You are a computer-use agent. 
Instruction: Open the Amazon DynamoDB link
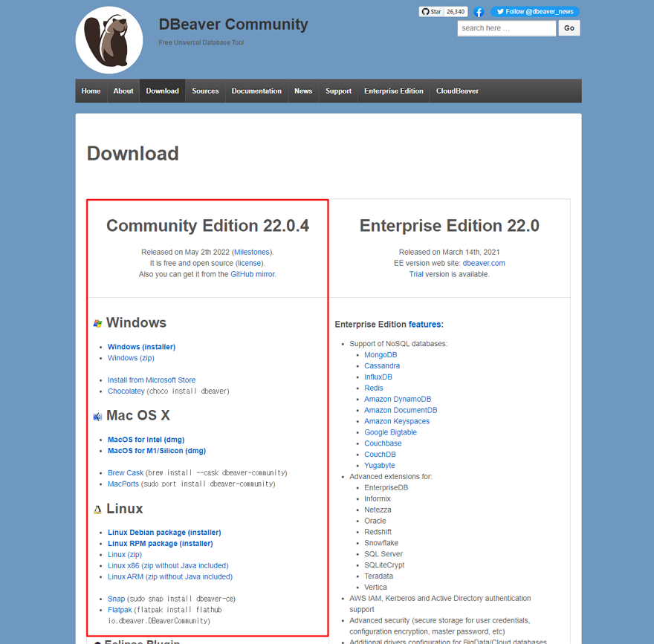tap(398, 400)
